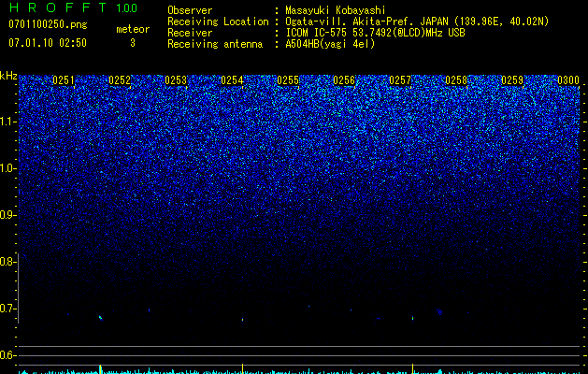Click the 0.7 kHz axis label

pyautogui.click(x=7, y=309)
